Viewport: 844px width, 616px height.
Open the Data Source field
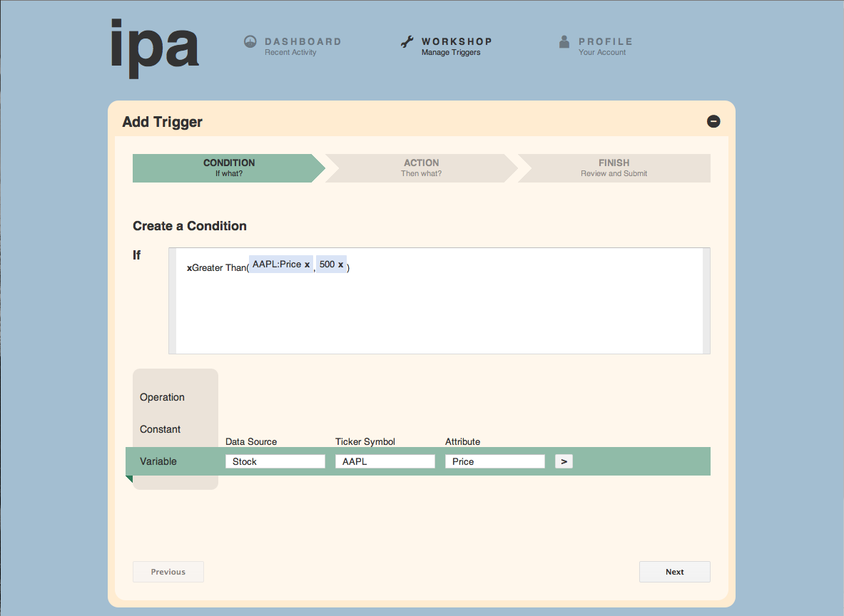click(x=275, y=461)
